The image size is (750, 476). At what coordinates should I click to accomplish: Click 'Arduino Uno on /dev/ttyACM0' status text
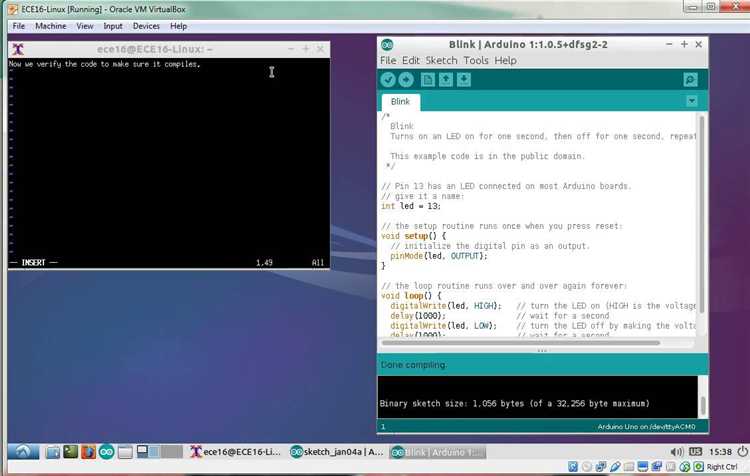click(x=646, y=427)
